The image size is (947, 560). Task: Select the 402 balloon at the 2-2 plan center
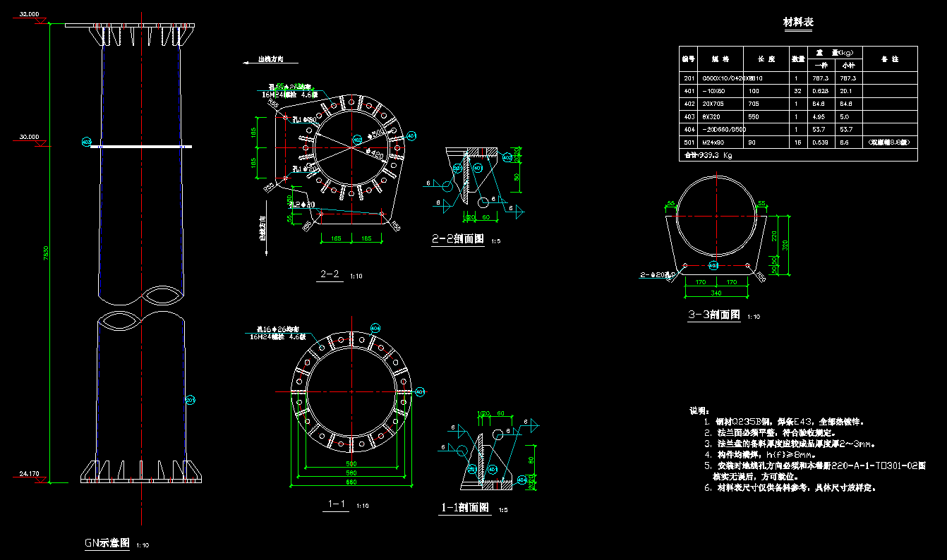click(358, 140)
